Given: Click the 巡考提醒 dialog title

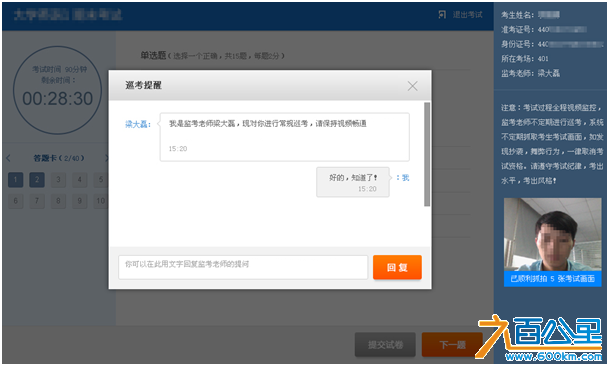Looking at the screenshot, I should coord(143,85).
